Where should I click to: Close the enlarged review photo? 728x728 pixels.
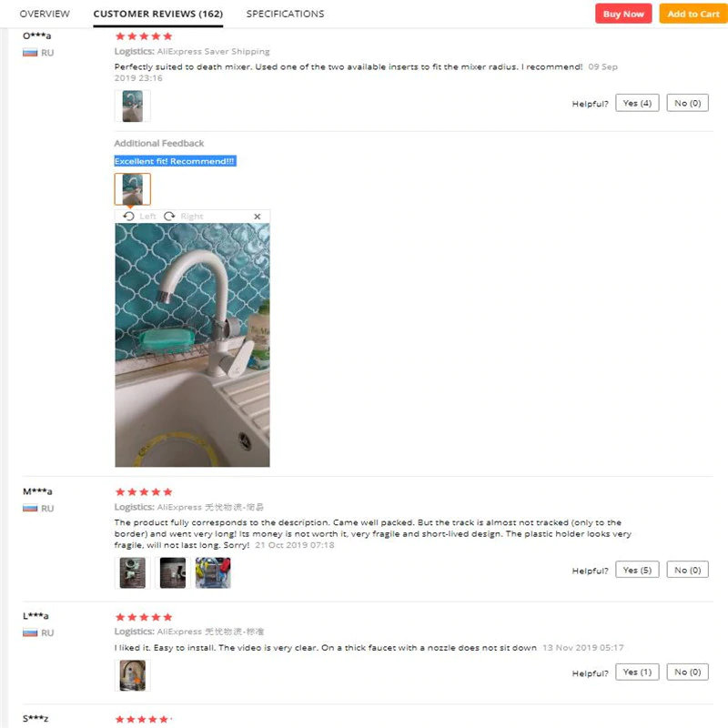[x=258, y=217]
